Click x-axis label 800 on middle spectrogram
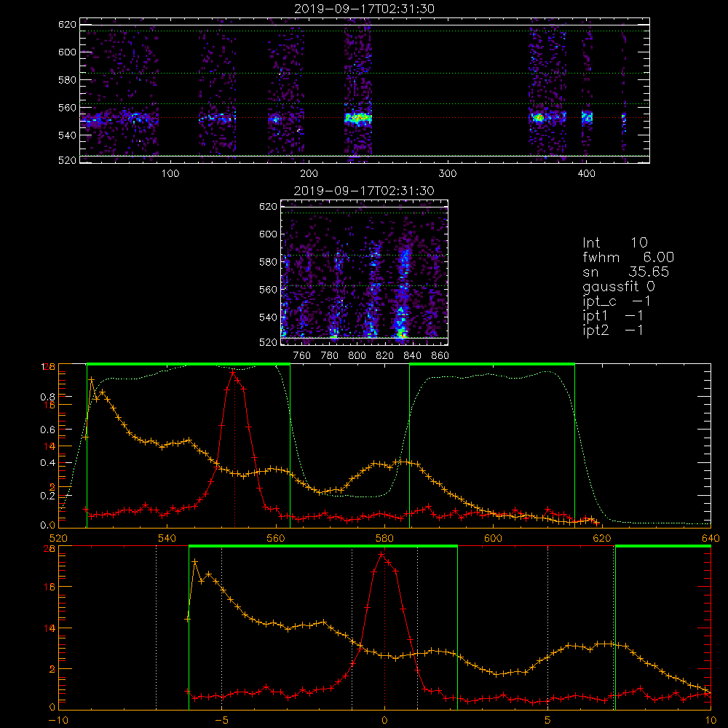728x728 pixels. pyautogui.click(x=357, y=356)
